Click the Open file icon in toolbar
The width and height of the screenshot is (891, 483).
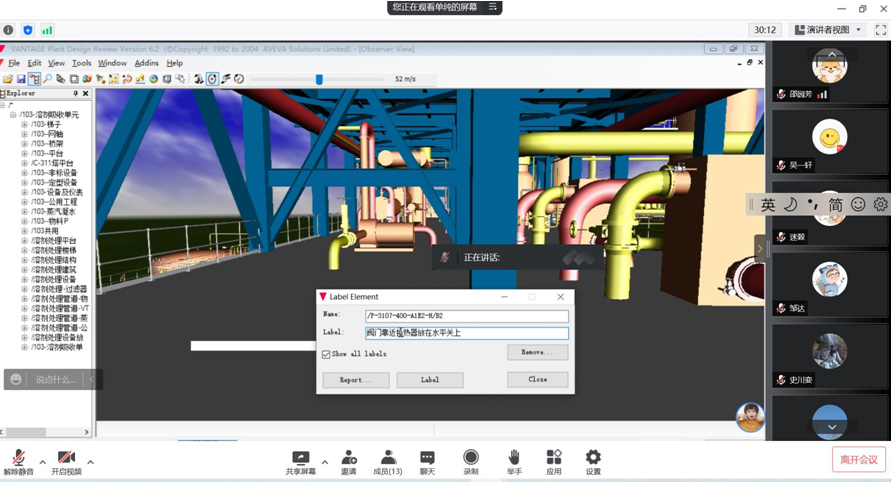(8, 79)
